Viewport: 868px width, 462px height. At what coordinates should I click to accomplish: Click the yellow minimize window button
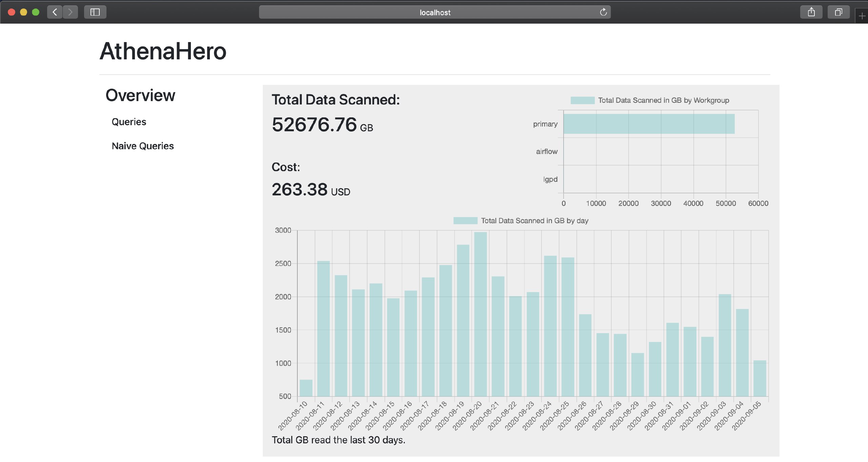[23, 12]
